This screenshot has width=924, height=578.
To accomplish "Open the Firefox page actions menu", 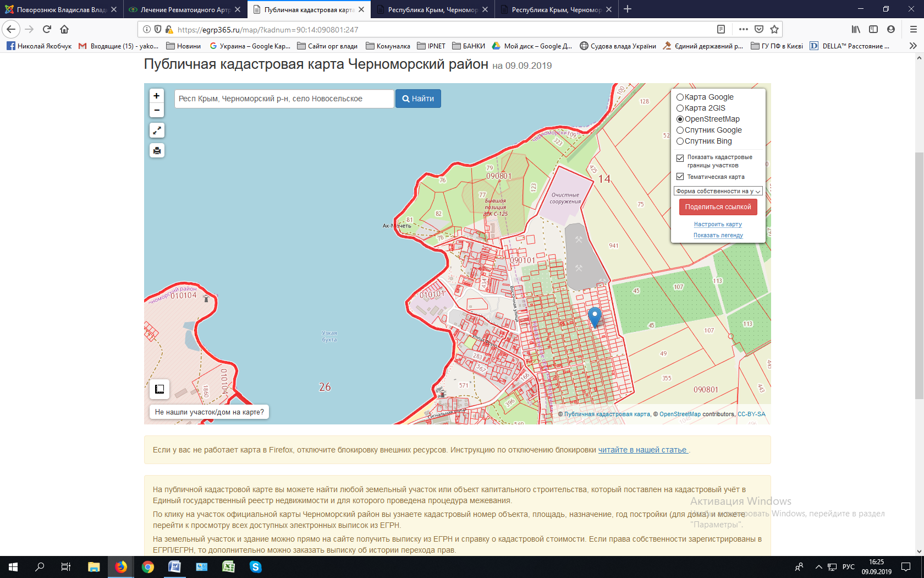I will [x=744, y=29].
